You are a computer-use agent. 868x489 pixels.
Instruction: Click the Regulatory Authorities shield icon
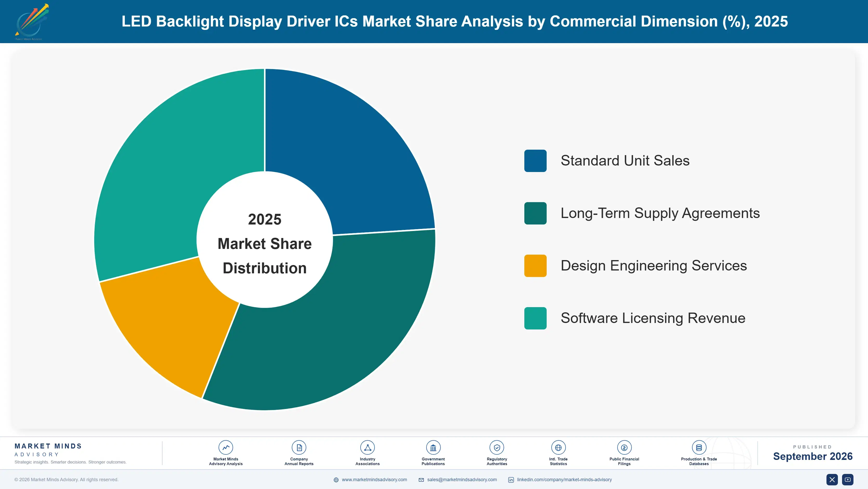click(497, 447)
